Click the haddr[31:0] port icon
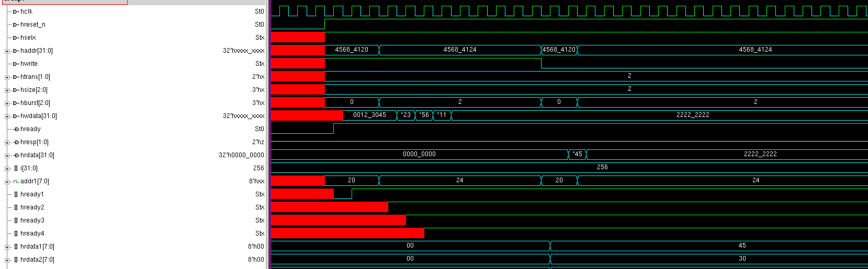868x269 pixels. [x=16, y=51]
